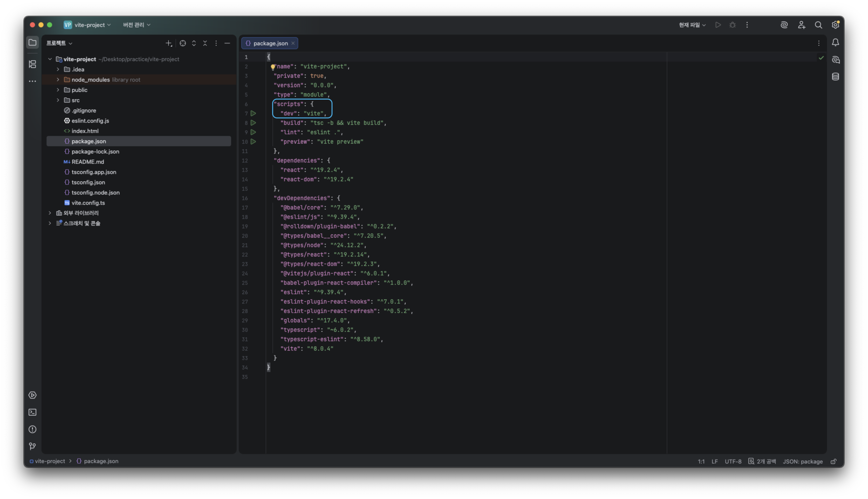Run the dev script gutter icon
Viewport: 868px width, 499px height.
(x=253, y=113)
